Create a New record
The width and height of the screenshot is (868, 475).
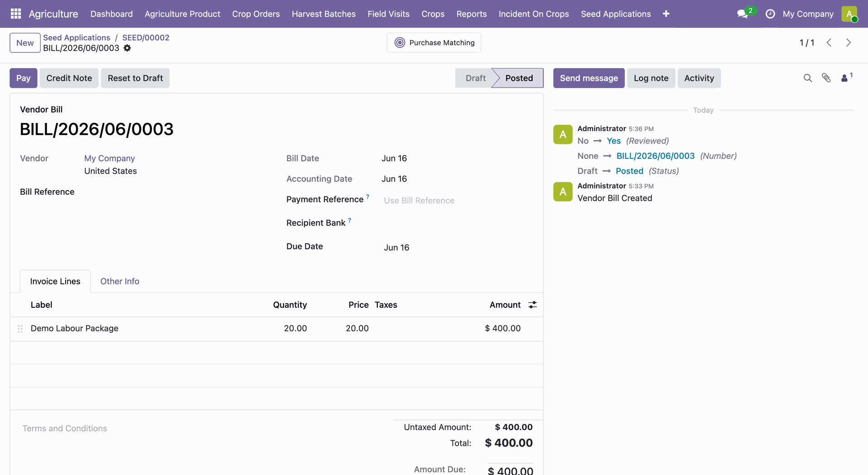pyautogui.click(x=25, y=43)
